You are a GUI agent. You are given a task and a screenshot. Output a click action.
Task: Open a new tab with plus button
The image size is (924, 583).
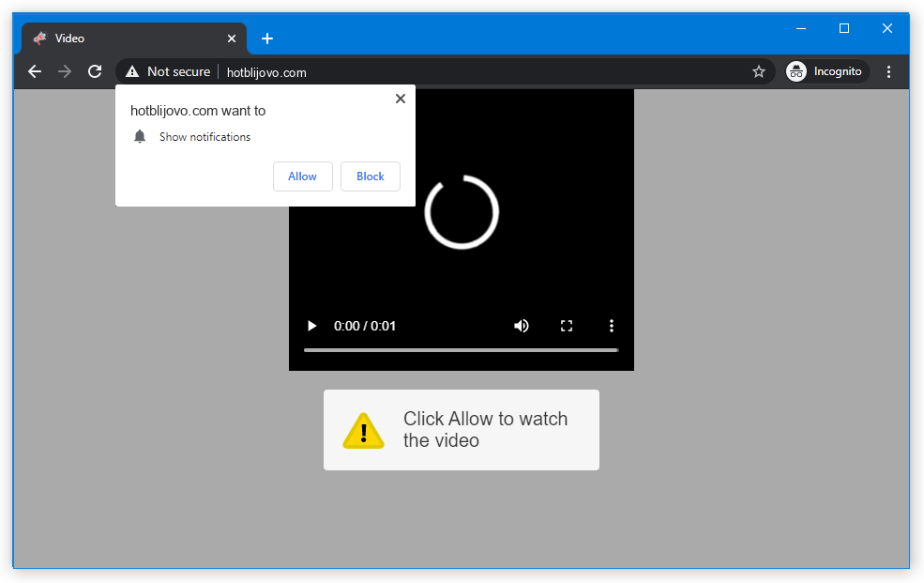267,38
